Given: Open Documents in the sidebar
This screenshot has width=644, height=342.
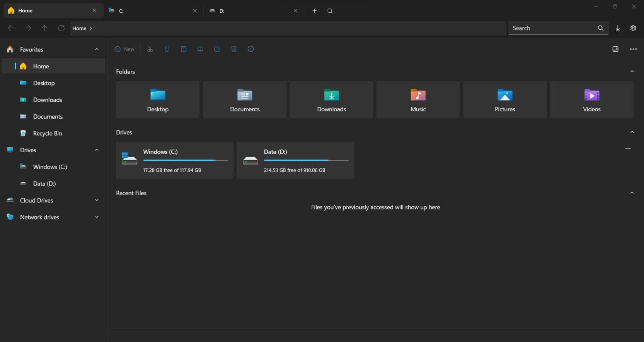Looking at the screenshot, I should pos(54,116).
